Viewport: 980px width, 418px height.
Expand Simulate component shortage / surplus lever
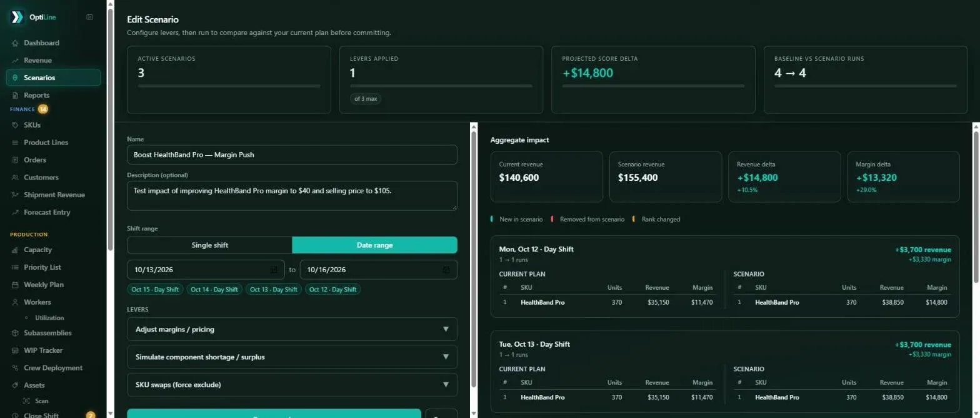[292, 357]
